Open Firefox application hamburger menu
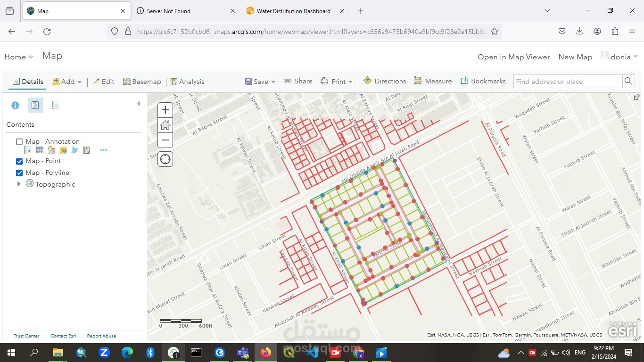The height and width of the screenshot is (362, 644). [x=632, y=32]
